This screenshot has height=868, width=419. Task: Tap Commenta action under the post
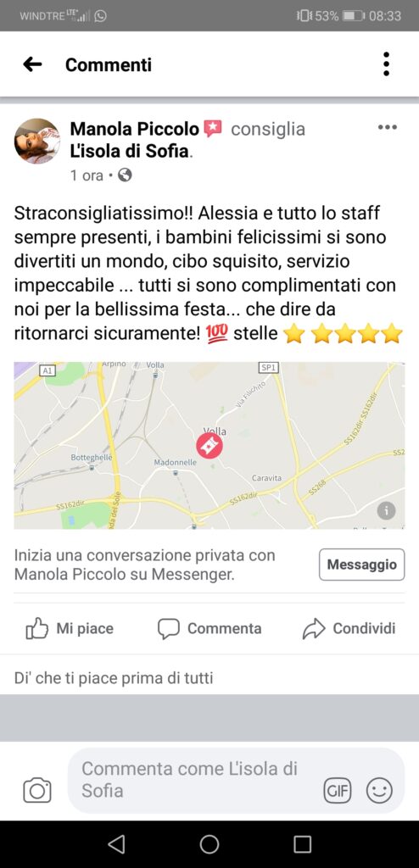[209, 628]
